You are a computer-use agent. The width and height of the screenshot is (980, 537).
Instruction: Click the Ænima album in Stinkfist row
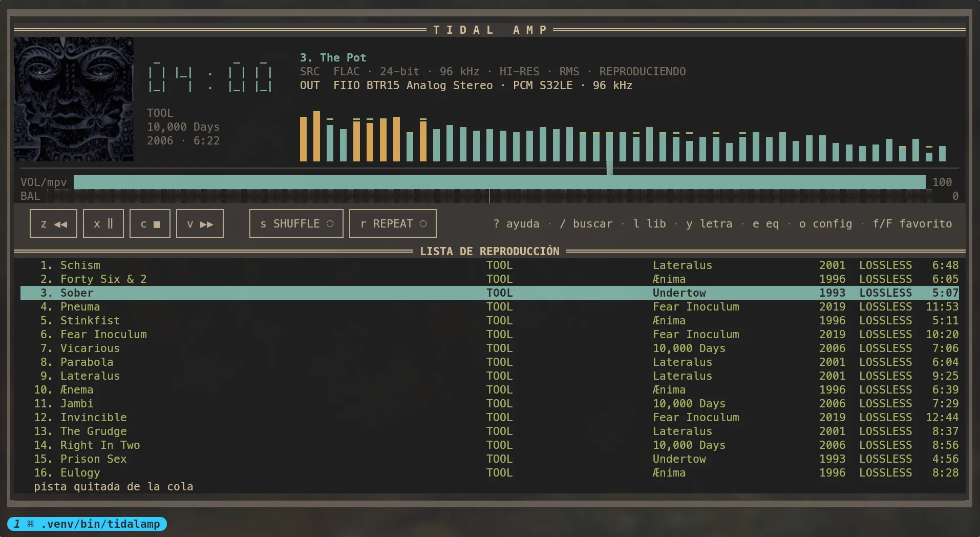coord(669,321)
